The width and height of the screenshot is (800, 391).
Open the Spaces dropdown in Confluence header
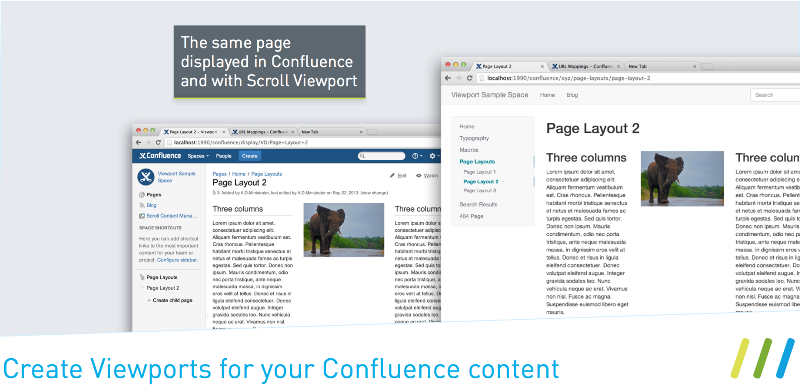click(198, 156)
